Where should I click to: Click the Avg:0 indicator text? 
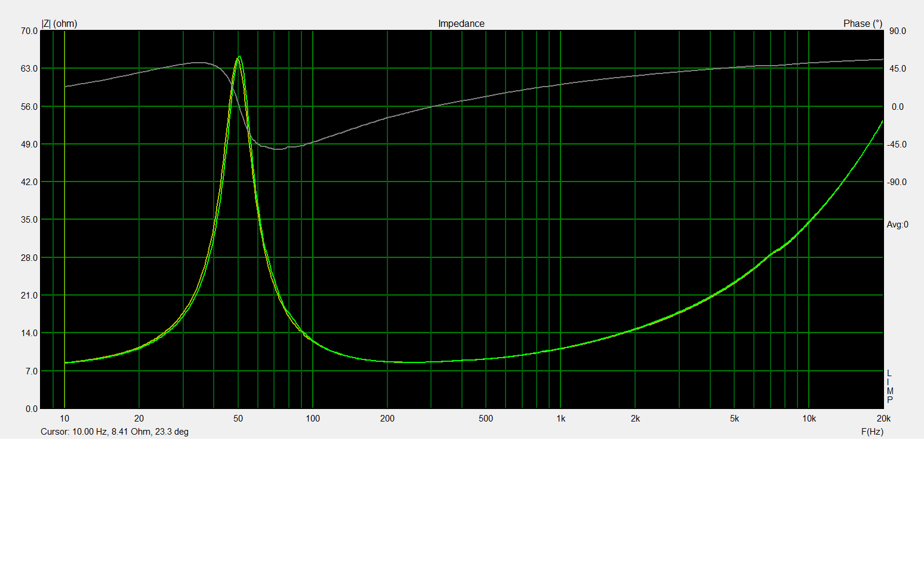(x=897, y=225)
